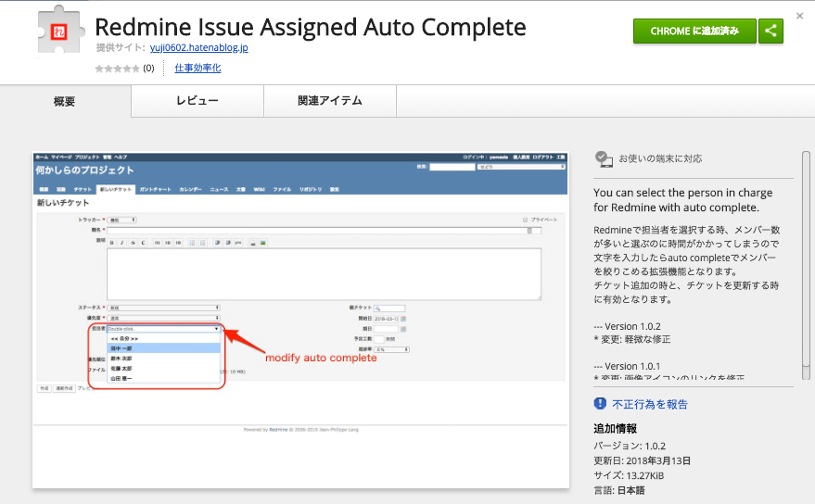Click the 'サイズ: 13.27KiB' info line
The height and width of the screenshot is (504, 815).
click(629, 475)
